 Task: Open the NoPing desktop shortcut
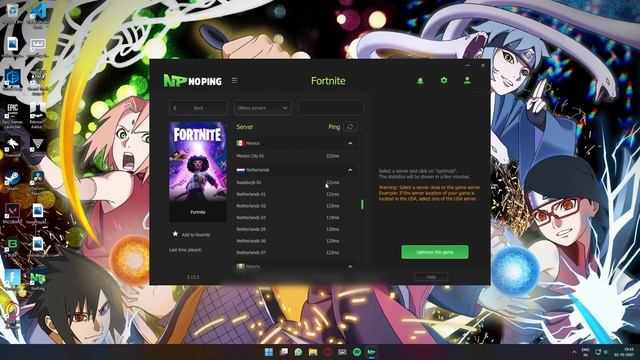(38, 280)
